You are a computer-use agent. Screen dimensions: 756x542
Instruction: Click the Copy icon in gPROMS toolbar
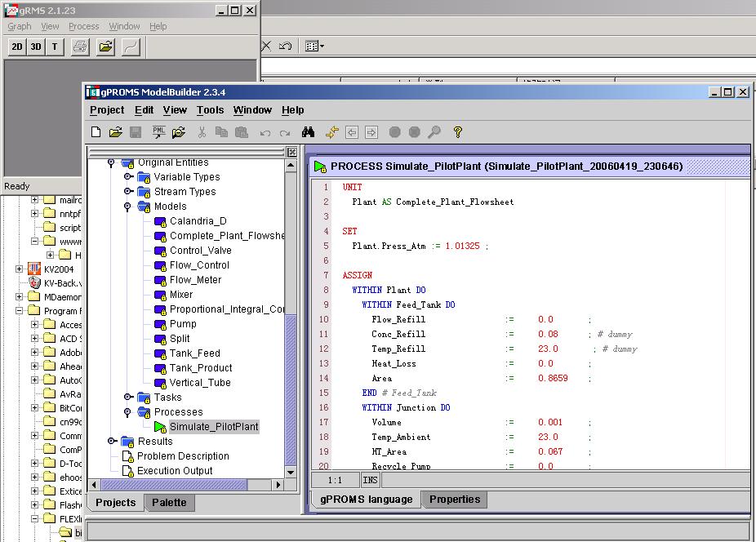tap(221, 132)
